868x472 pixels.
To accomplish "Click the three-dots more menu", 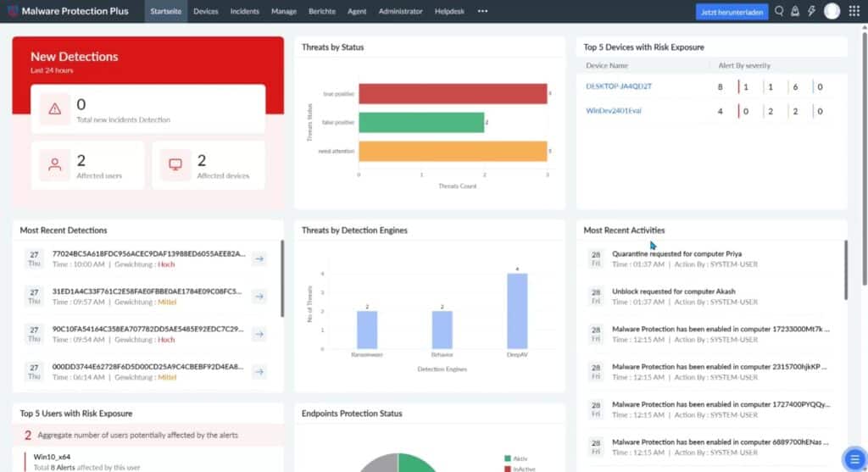I will pyautogui.click(x=482, y=11).
